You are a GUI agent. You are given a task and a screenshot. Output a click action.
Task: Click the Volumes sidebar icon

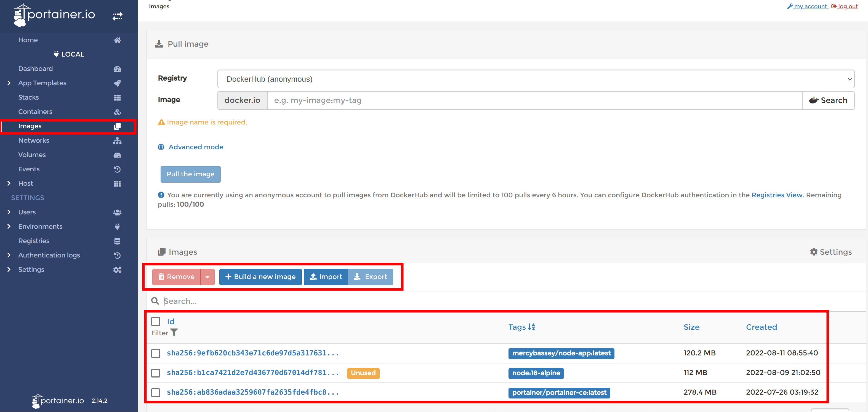[x=117, y=155]
